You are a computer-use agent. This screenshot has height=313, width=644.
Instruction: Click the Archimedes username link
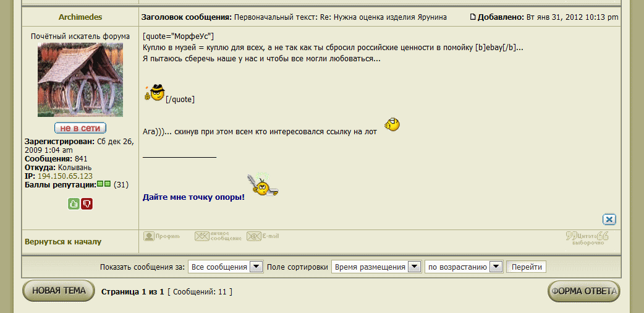click(80, 17)
